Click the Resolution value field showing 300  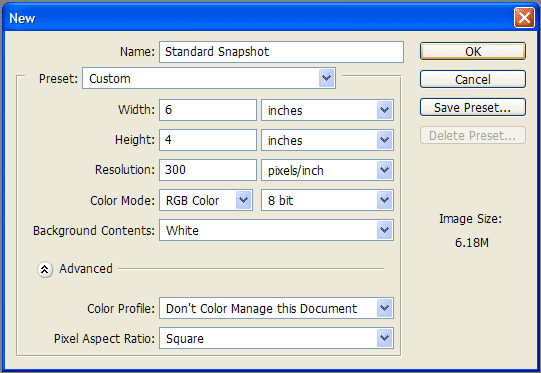point(208,170)
